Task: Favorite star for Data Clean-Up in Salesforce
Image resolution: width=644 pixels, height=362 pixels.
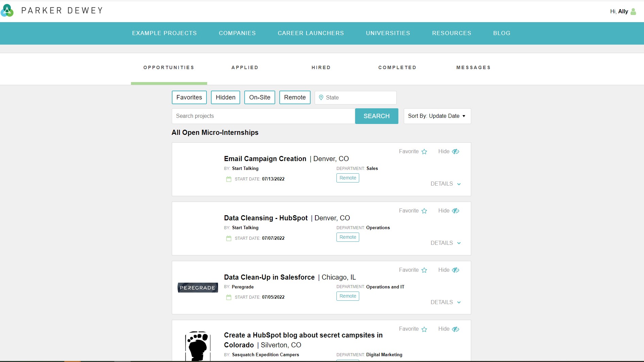Action: (424, 270)
